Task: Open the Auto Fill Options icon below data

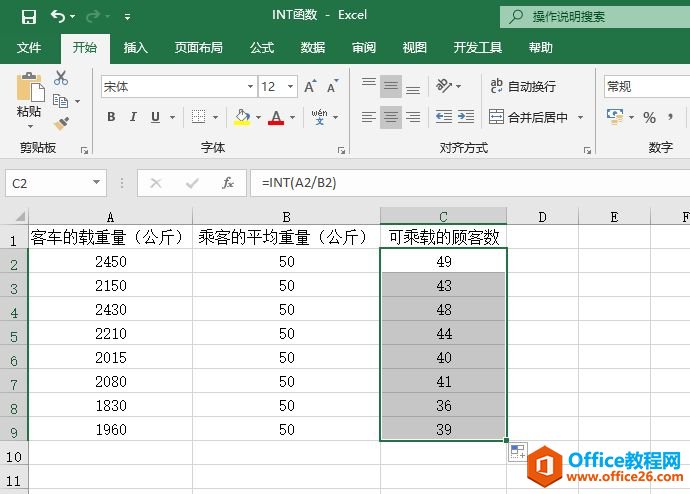Action: tap(518, 452)
